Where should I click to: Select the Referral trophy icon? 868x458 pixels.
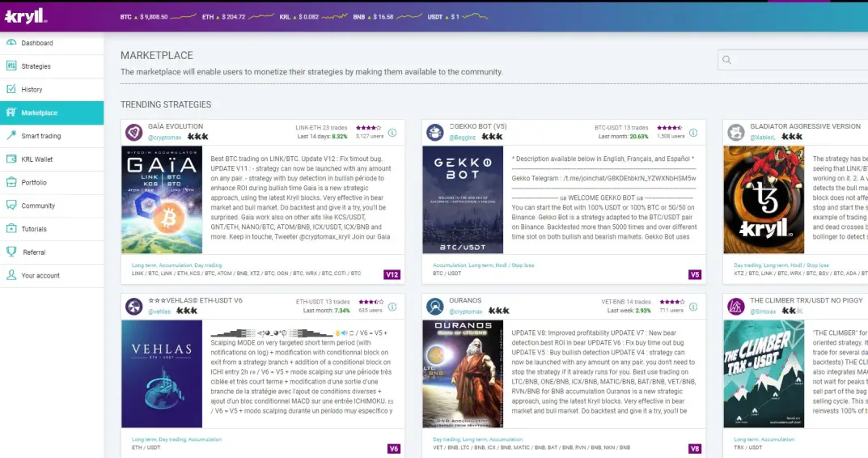11,252
